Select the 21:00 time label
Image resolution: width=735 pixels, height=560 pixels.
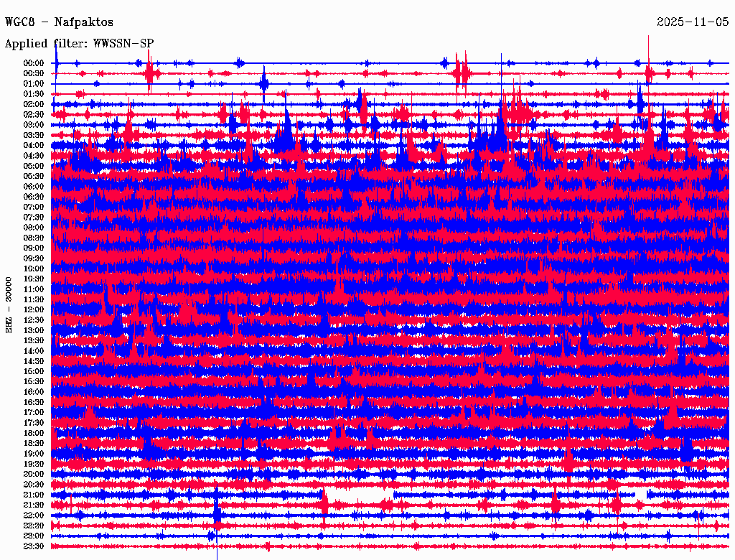coord(34,495)
